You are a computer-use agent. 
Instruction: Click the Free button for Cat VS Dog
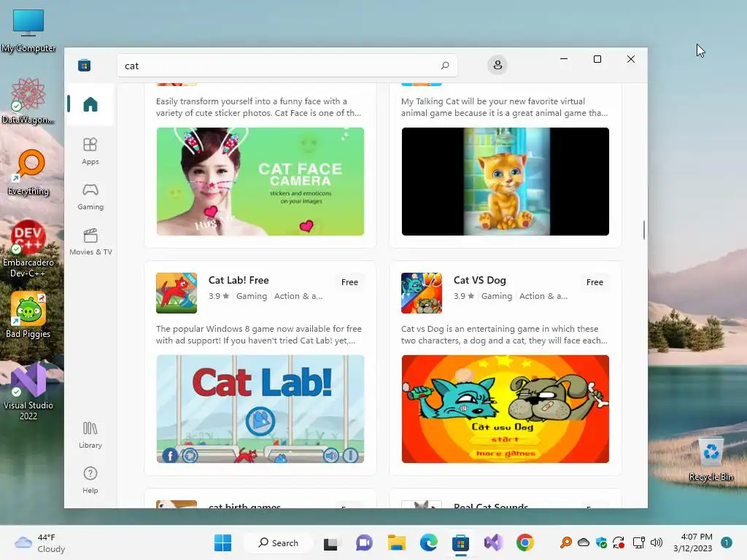[x=595, y=282]
